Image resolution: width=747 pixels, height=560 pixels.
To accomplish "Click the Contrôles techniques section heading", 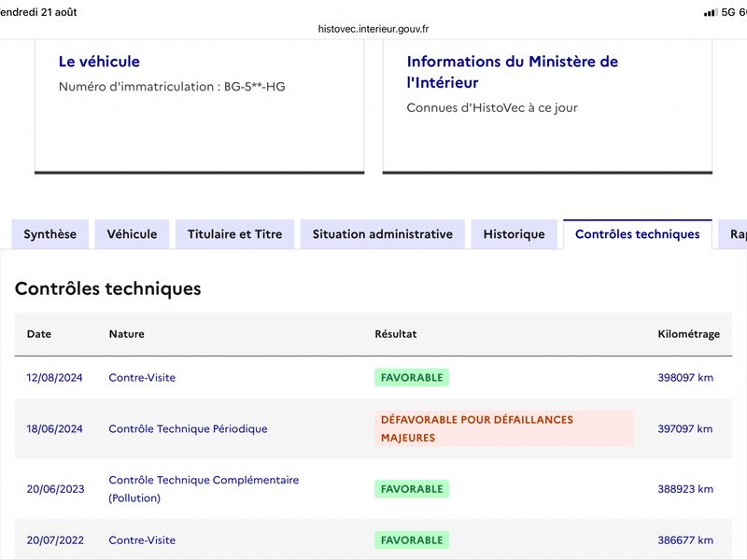I will pyautogui.click(x=108, y=288).
